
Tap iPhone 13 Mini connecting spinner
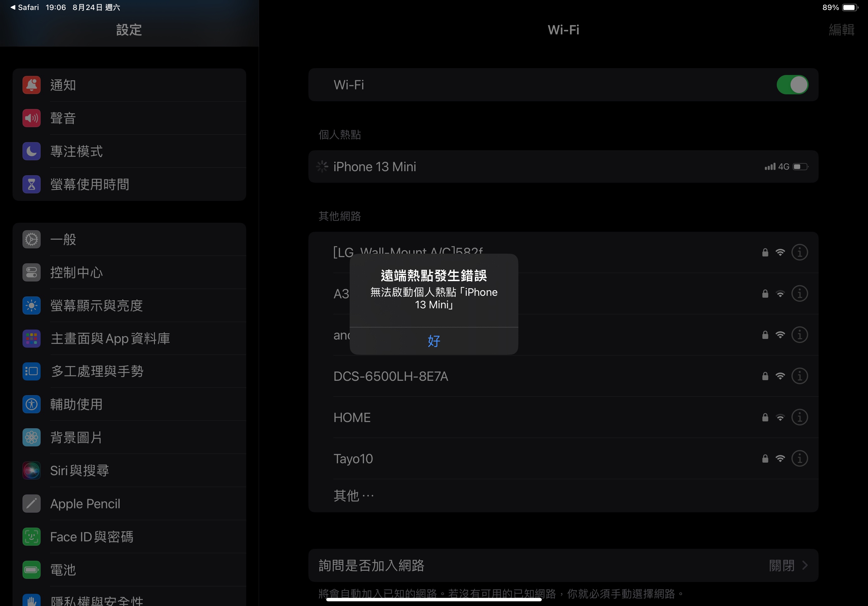[322, 166]
